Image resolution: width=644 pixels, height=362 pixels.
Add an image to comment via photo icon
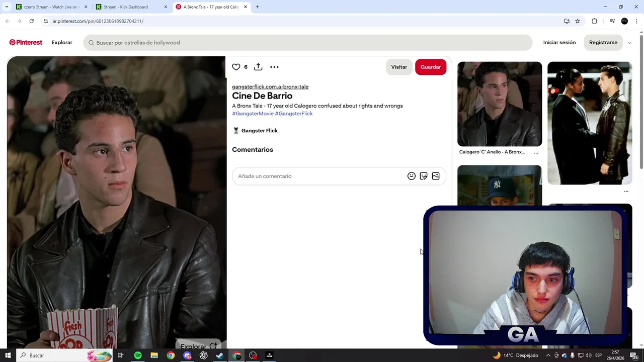point(436,176)
